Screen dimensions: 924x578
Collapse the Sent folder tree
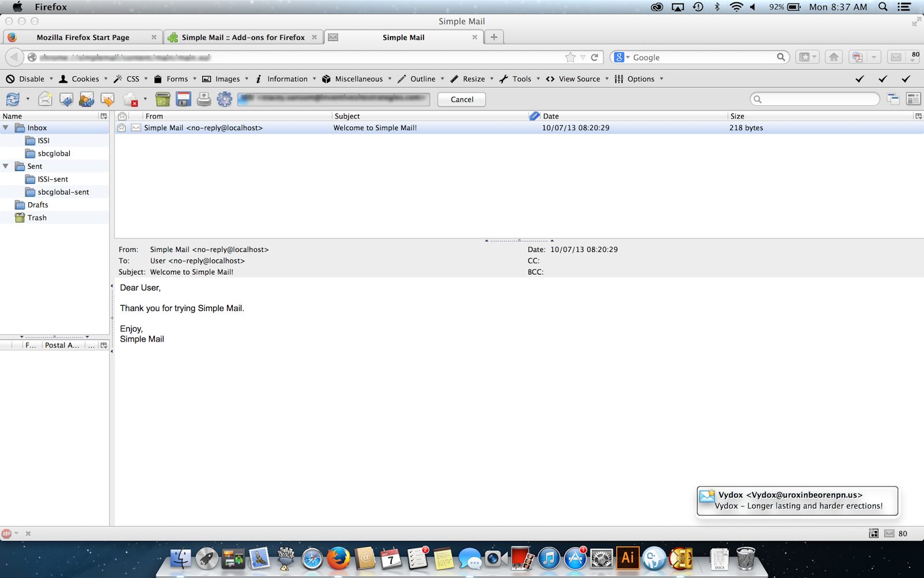pyautogui.click(x=6, y=166)
